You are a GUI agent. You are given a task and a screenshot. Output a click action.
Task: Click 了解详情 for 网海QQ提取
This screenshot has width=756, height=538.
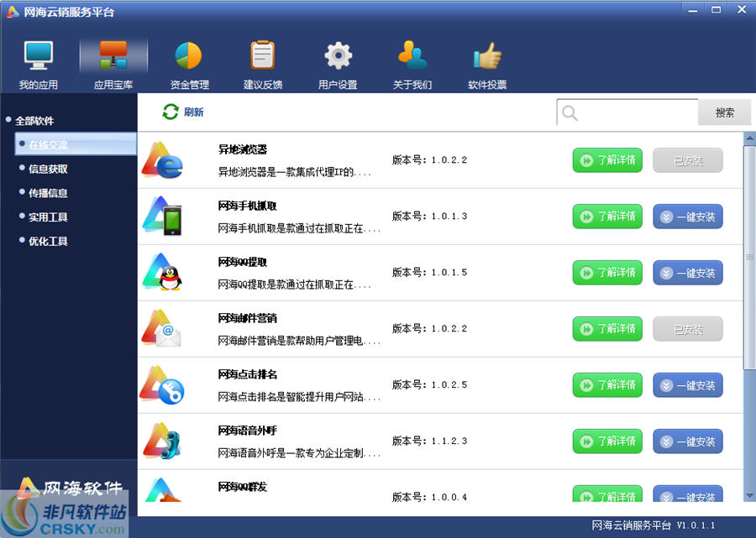(607, 273)
